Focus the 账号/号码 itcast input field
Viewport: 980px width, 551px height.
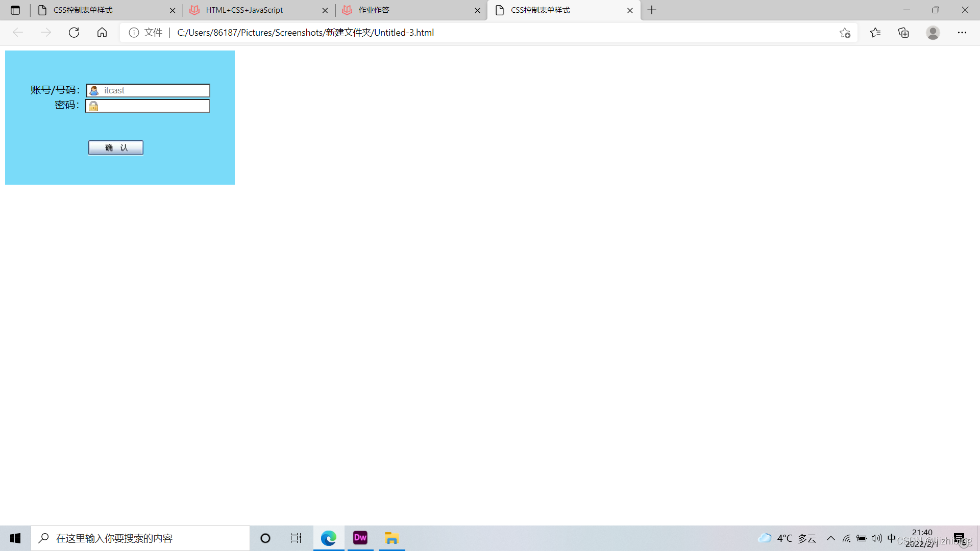click(x=153, y=91)
